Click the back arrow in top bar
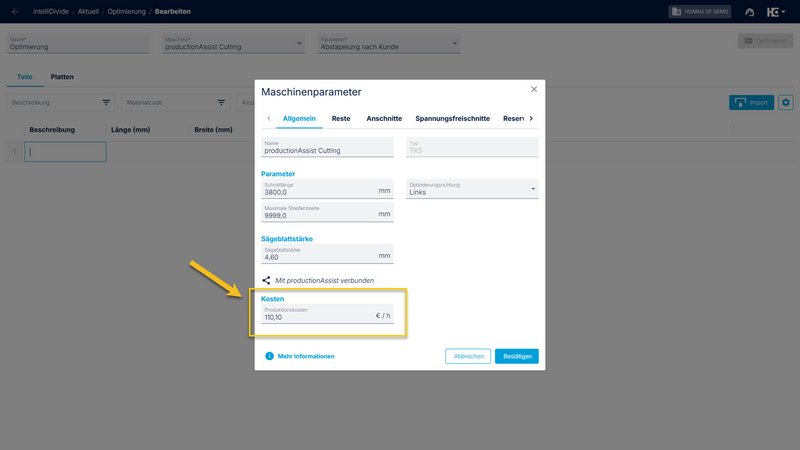 14,11
